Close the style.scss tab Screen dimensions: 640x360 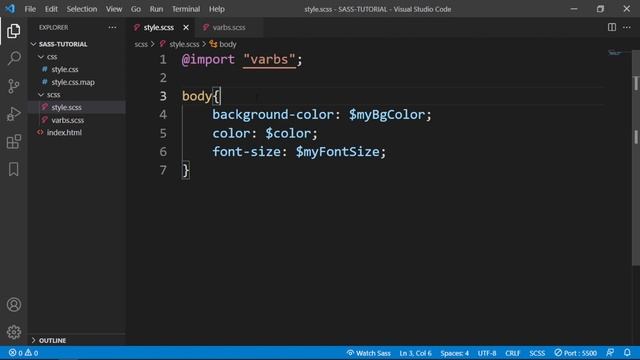(186, 27)
